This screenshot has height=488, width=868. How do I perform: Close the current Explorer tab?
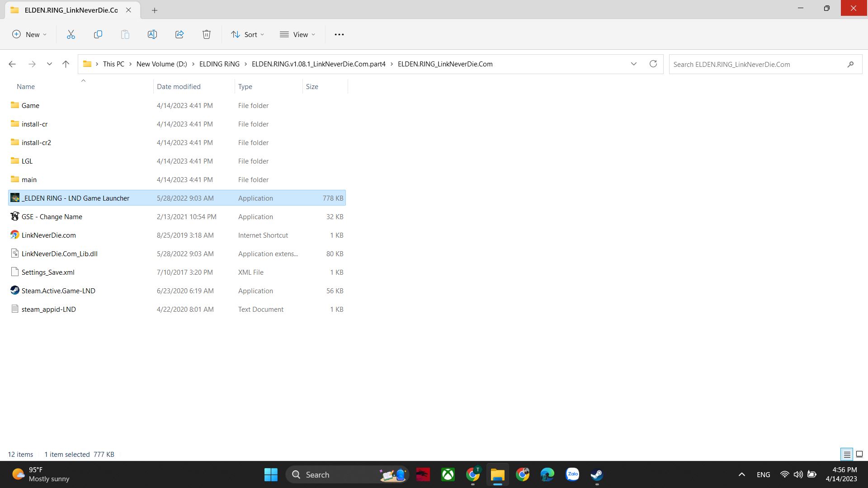pos(128,10)
